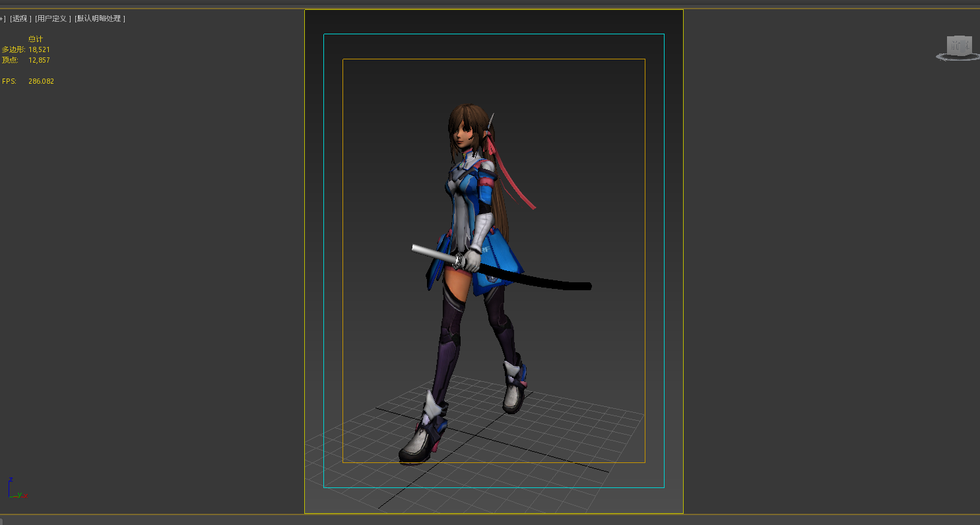Open the 用户定义 viewport label menu
This screenshot has width=980, height=525.
click(53, 18)
